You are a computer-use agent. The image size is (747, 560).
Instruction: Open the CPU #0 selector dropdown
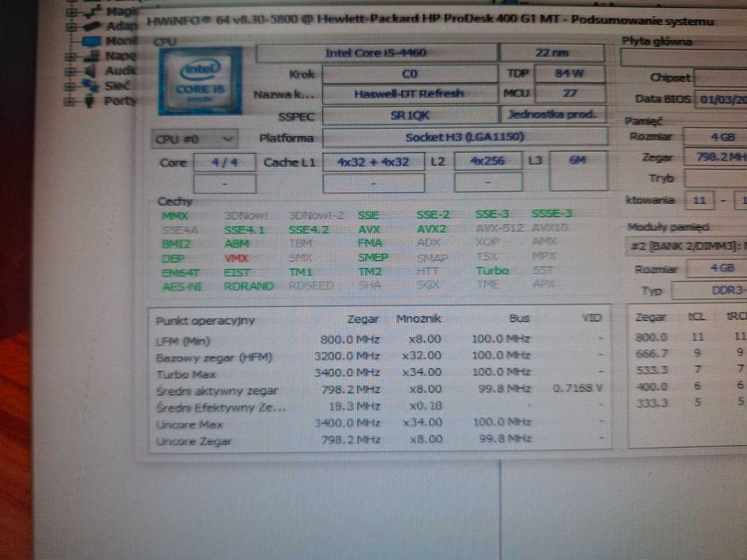coord(195,139)
